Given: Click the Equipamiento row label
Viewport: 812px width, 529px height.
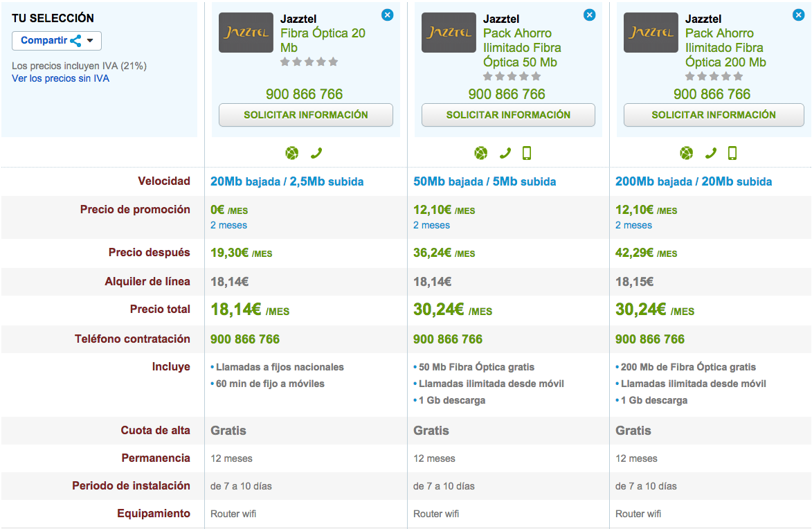Looking at the screenshot, I should (x=154, y=514).
